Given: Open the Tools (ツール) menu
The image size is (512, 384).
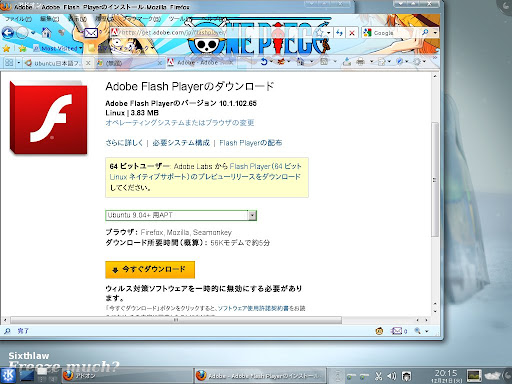Looking at the screenshot, I should pos(180,19).
